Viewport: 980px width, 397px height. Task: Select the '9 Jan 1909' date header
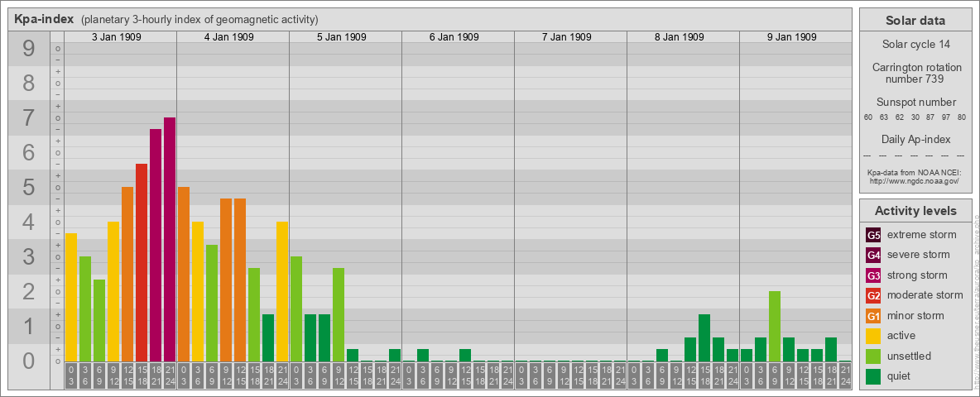[791, 37]
